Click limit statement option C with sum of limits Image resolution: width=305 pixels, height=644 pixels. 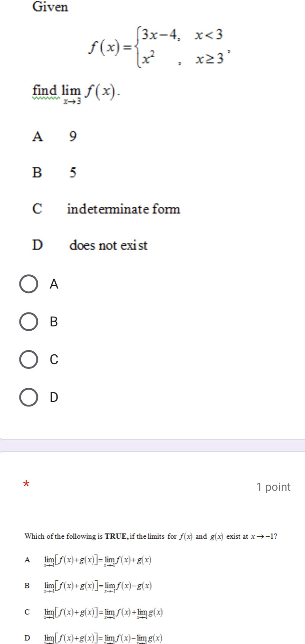pyautogui.click(x=94, y=612)
